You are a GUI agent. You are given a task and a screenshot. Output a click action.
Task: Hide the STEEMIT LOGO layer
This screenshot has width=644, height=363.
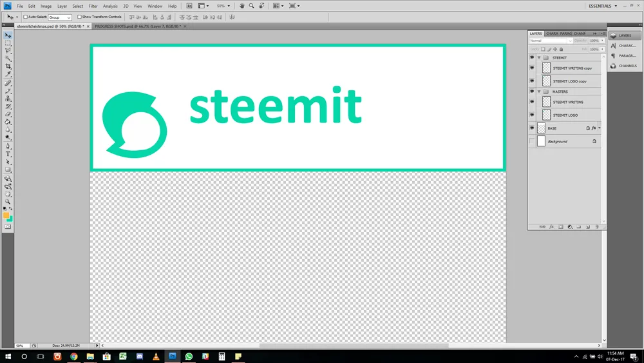pyautogui.click(x=532, y=115)
